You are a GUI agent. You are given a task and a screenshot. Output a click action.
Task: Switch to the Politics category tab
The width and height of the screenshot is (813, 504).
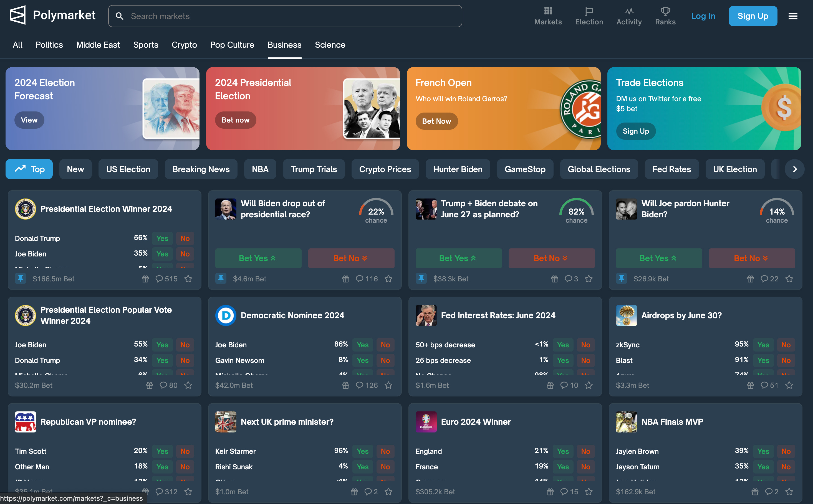49,45
